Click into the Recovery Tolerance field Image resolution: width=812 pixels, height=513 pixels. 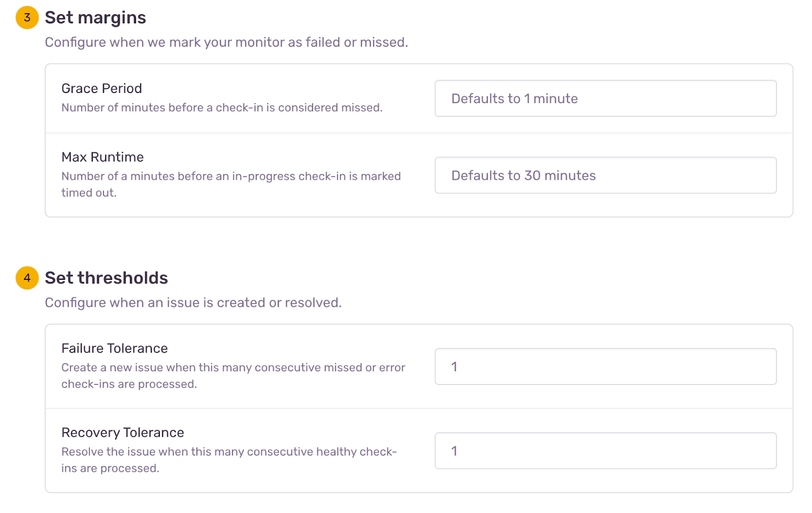[x=605, y=451]
